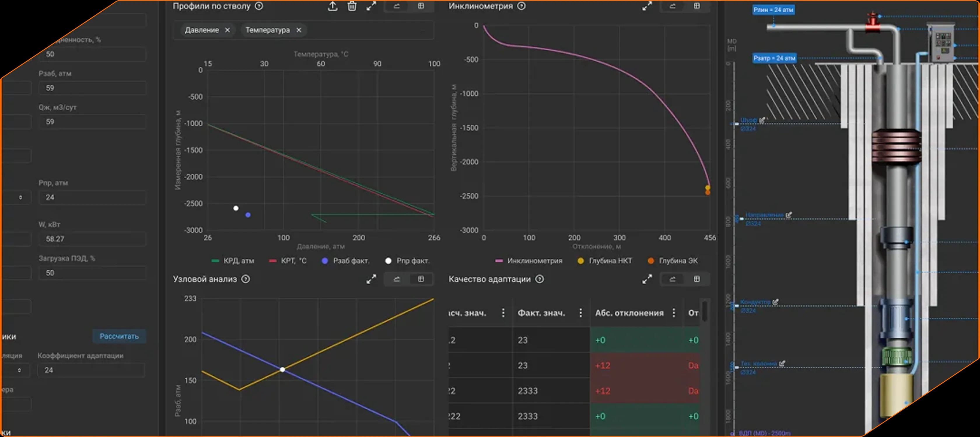Select the nodal analysis intersection point
Screen dimensions: 980x437
(x=282, y=369)
